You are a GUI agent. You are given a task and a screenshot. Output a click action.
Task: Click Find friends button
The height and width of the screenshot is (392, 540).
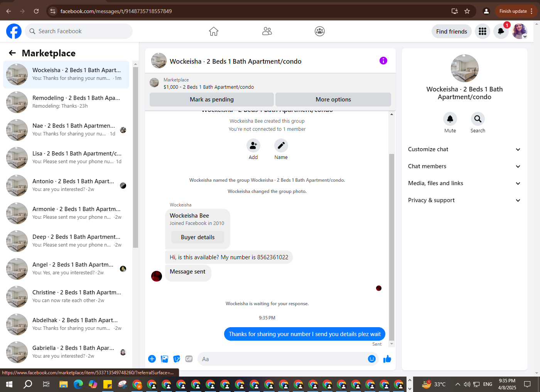point(452,31)
